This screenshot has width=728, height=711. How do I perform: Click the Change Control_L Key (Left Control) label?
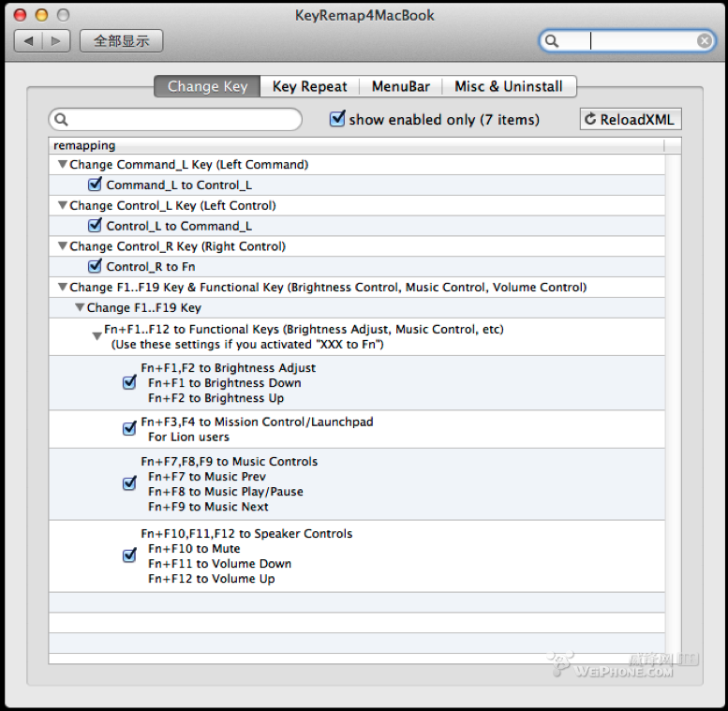click(172, 205)
